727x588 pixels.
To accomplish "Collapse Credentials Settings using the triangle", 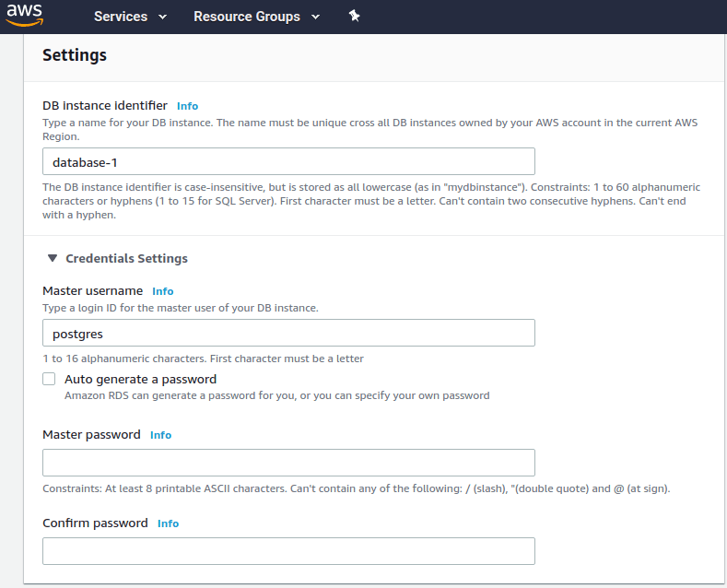I will [x=53, y=259].
